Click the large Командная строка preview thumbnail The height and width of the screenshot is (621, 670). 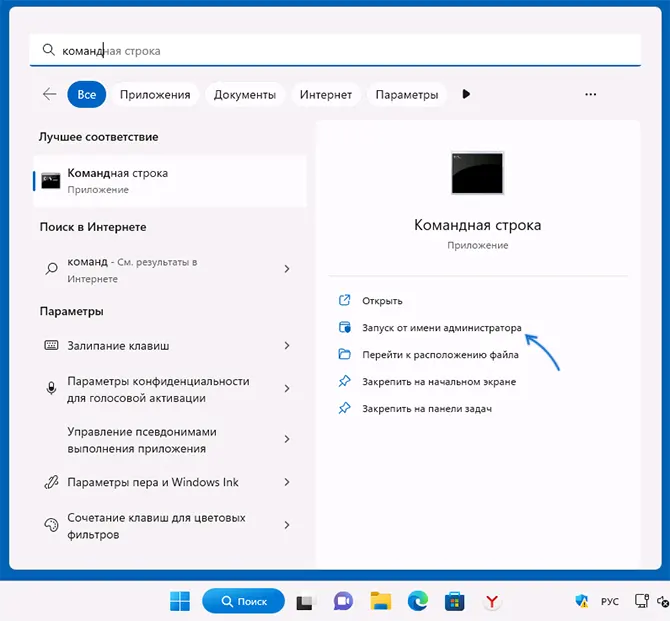(x=477, y=173)
